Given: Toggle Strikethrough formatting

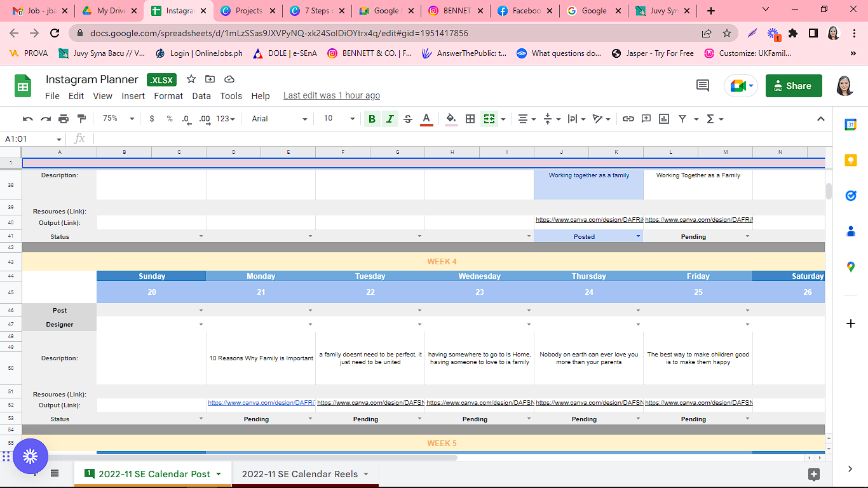Looking at the screenshot, I should (x=408, y=119).
